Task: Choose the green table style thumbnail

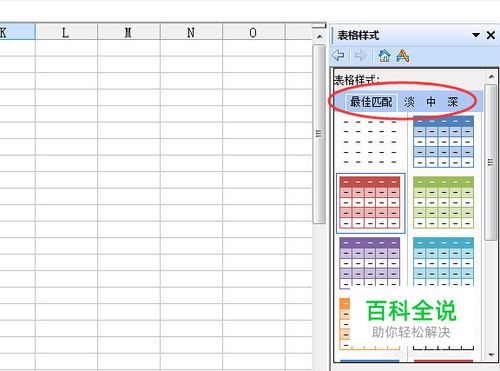Action: 443,203
